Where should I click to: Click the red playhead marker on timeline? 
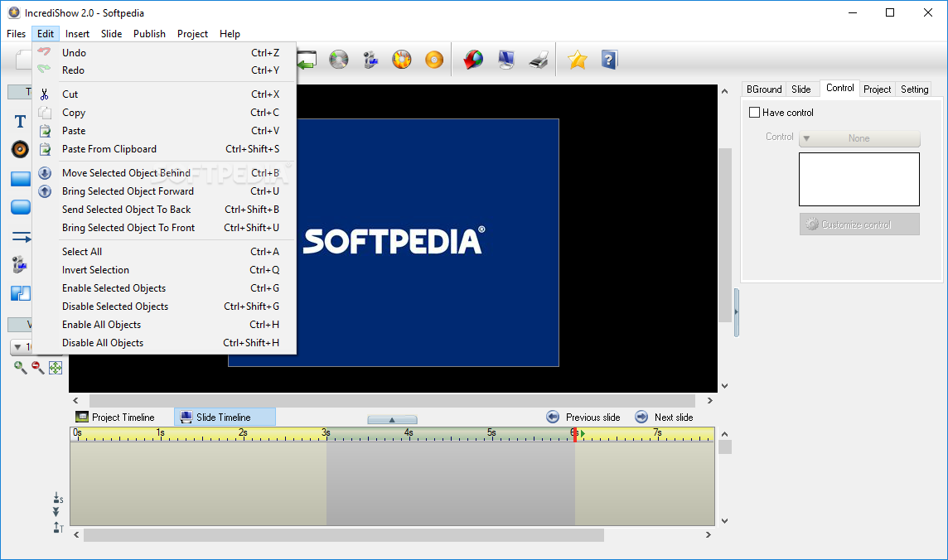(x=575, y=434)
